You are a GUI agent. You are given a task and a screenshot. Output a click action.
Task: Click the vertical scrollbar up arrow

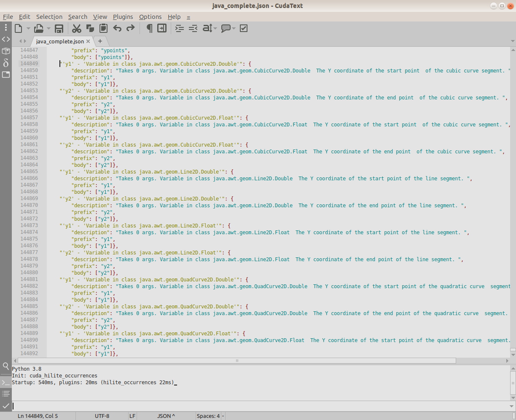(513, 49)
